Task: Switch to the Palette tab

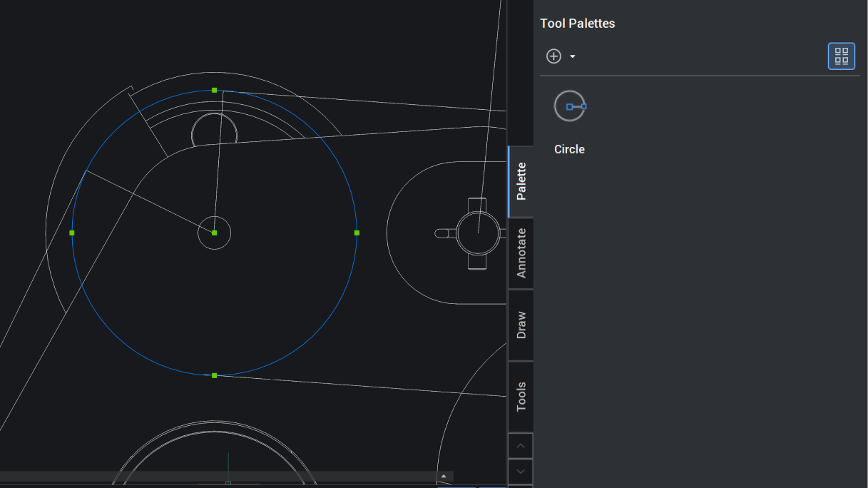Action: click(x=521, y=181)
